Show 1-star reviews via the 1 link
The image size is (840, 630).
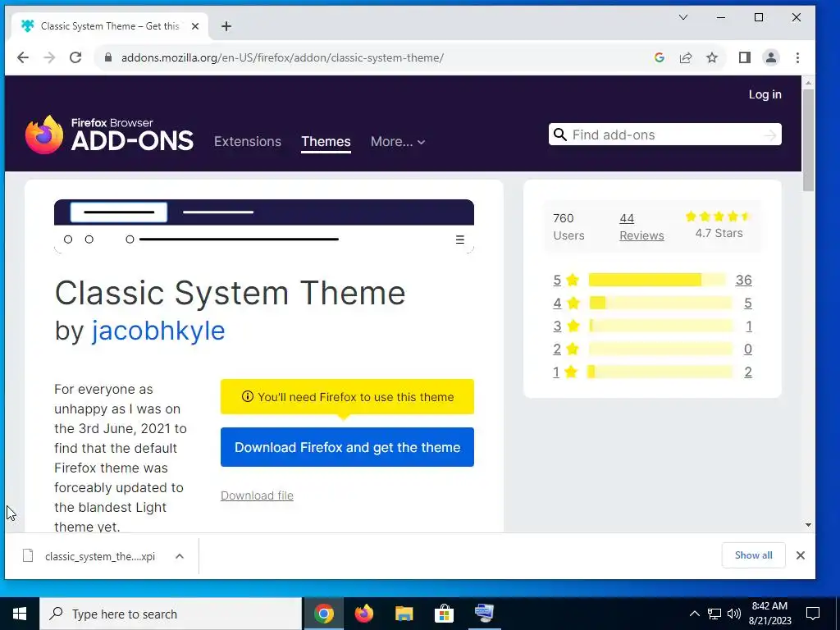(x=556, y=372)
